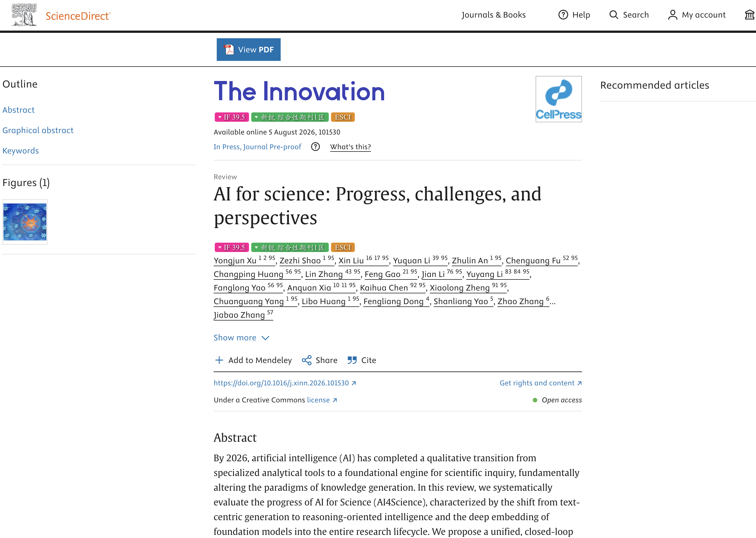Open Journals & Books menu
Viewport: 756px width, 538px height.
493,15
